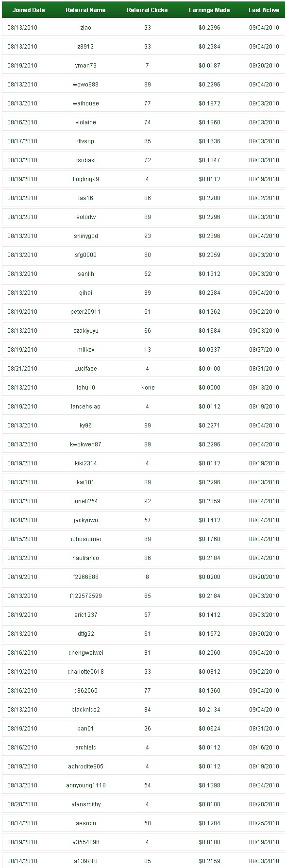Screen dimensions: 285x868
Task: Click the $0.2159 earnings for a139910
Action: 209,861
